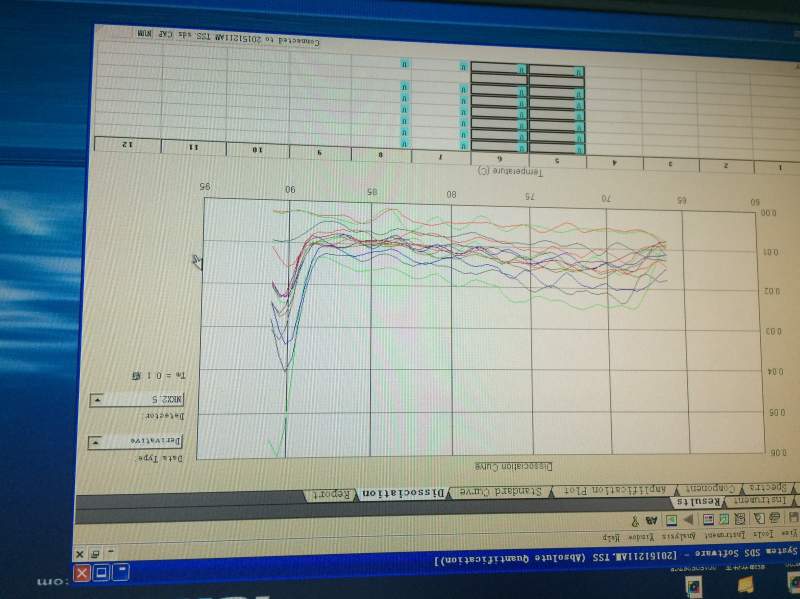Close the SDS Software window with the red X
Viewport: 800px width, 599px height.
tap(82, 573)
